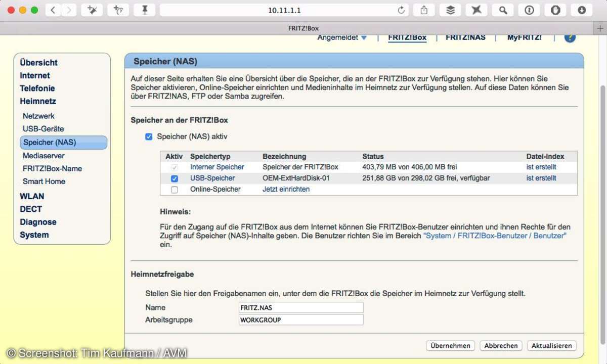Go back with the Safari back arrow
This screenshot has width=607, height=364.
[53, 10]
